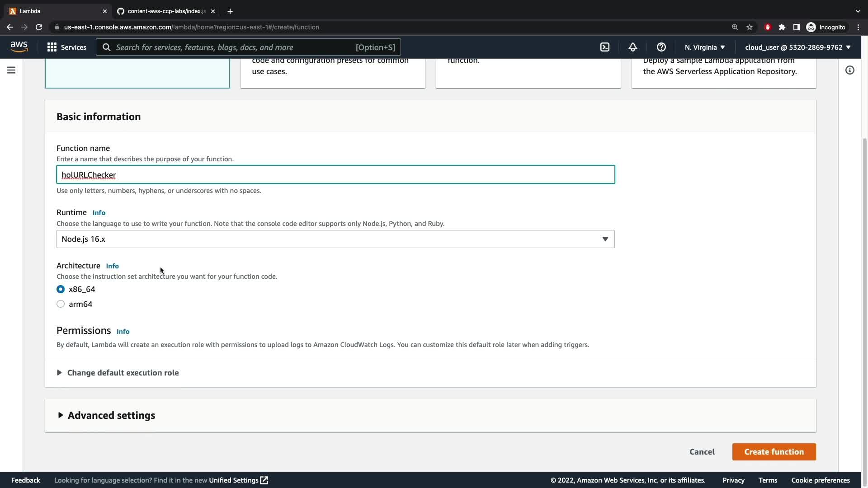Viewport: 868px width, 488px height.
Task: Open the right-side info panel icon
Action: point(850,70)
